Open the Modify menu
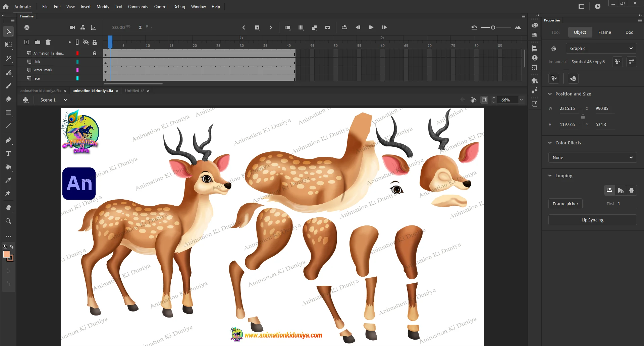 pyautogui.click(x=103, y=7)
